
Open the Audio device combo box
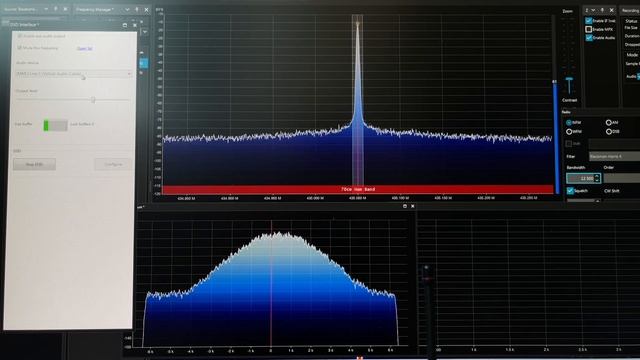coord(73,74)
